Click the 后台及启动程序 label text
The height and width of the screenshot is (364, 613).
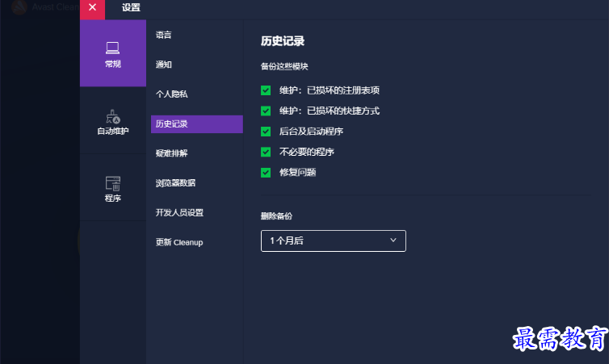tap(311, 132)
